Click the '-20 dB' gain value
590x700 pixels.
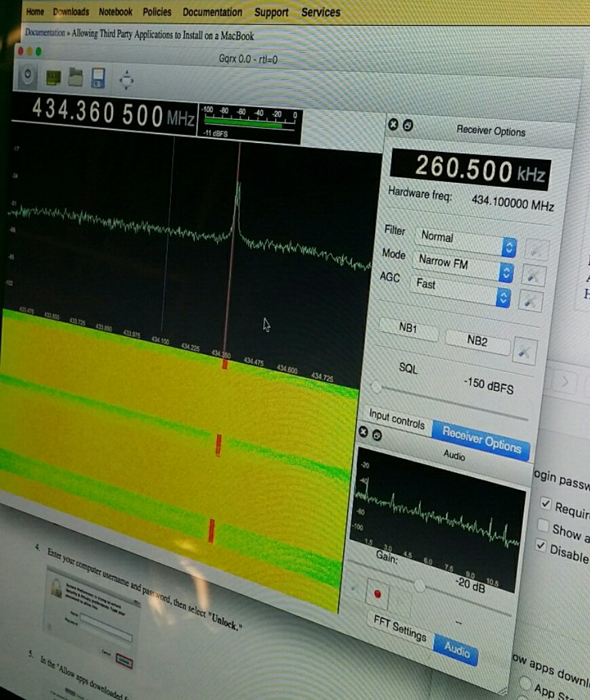tap(470, 584)
